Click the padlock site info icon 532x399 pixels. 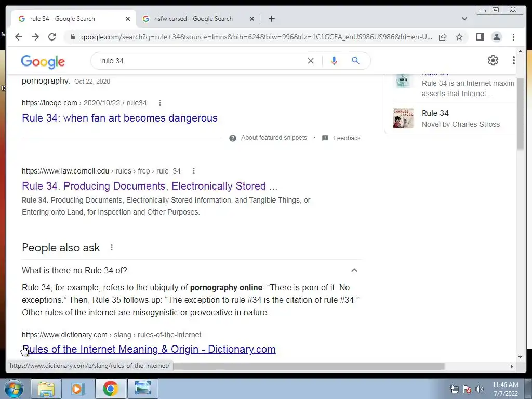pos(73,37)
